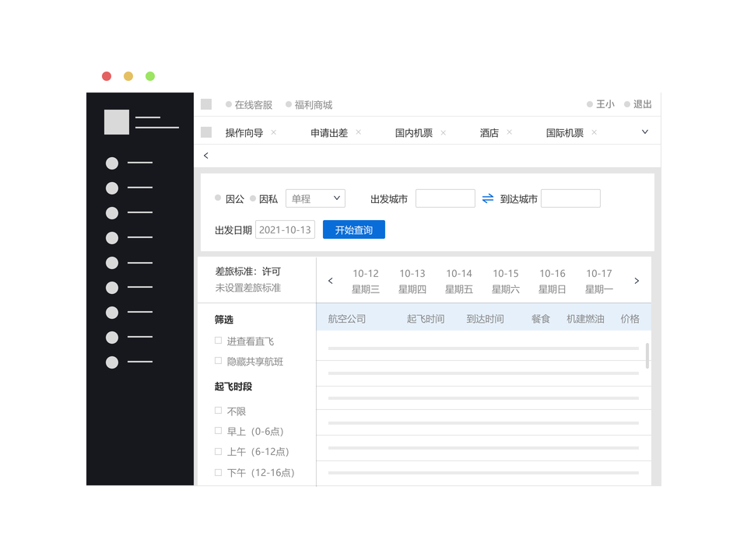Click the 出发城市 input field
Screen dimensions: 747x560
coord(445,198)
